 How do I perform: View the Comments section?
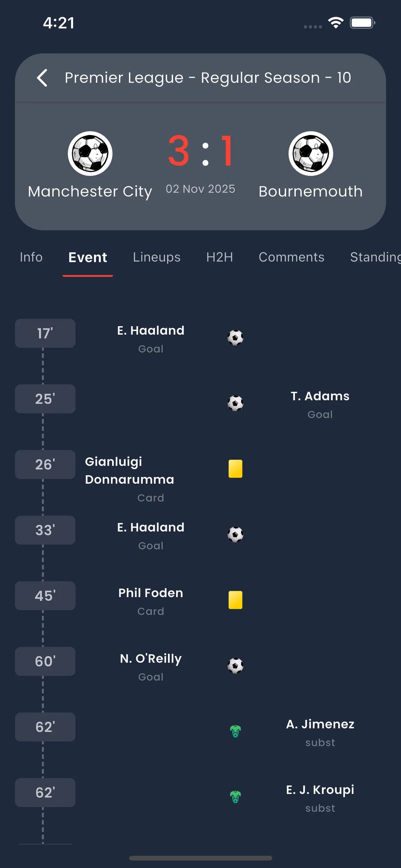tap(291, 257)
